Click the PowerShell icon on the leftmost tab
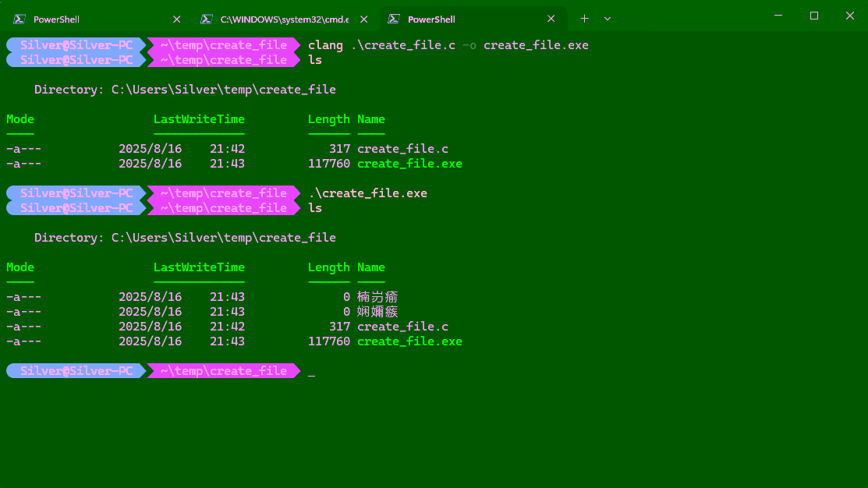The image size is (868, 488). pos(19,19)
